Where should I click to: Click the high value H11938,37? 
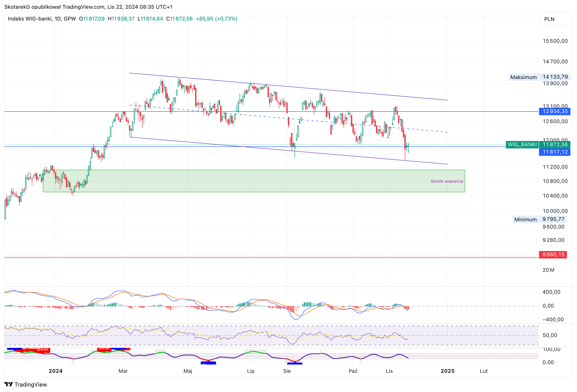(121, 19)
